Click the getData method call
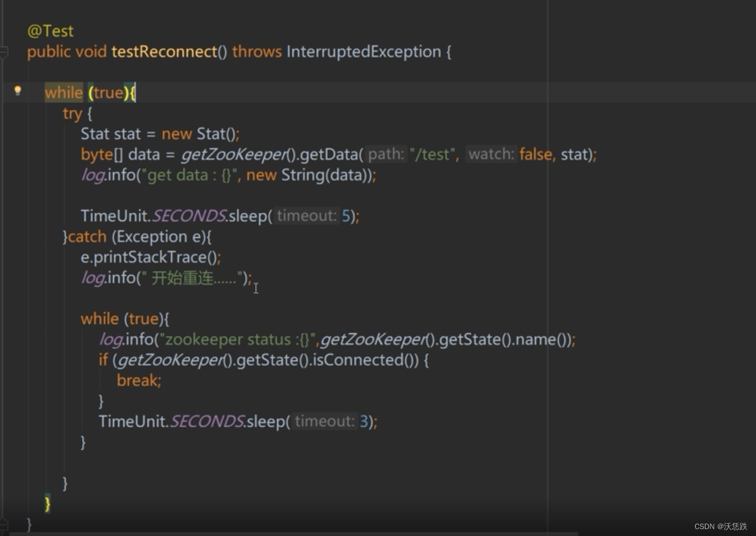 (328, 155)
